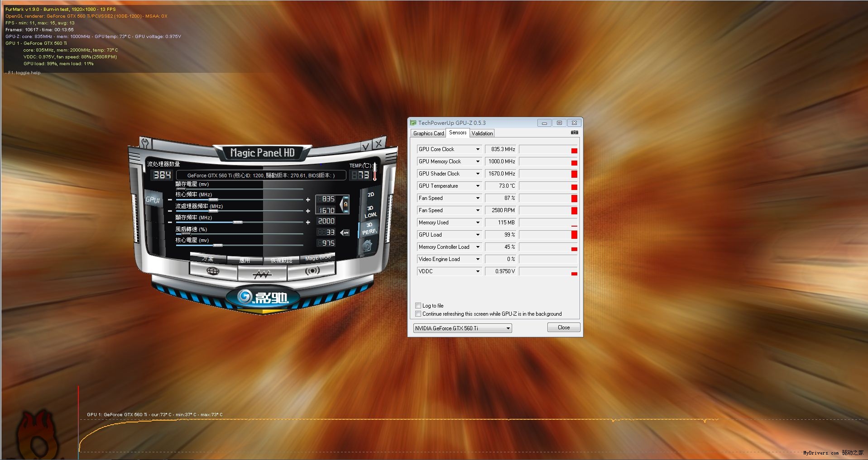
Task: Open the Fan Speed dropdown showing 87 %
Action: [449, 198]
